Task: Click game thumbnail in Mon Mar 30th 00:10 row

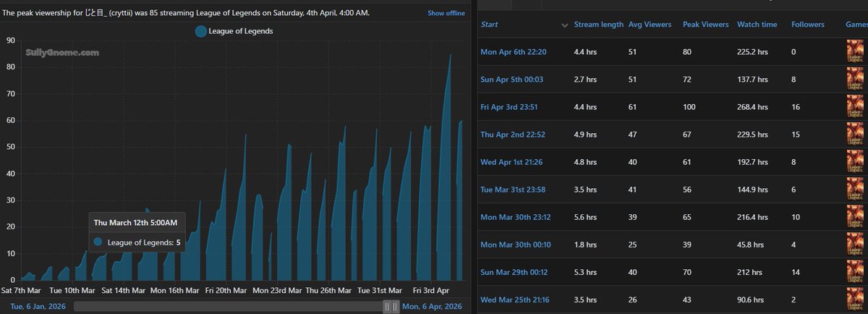Action: 856,245
